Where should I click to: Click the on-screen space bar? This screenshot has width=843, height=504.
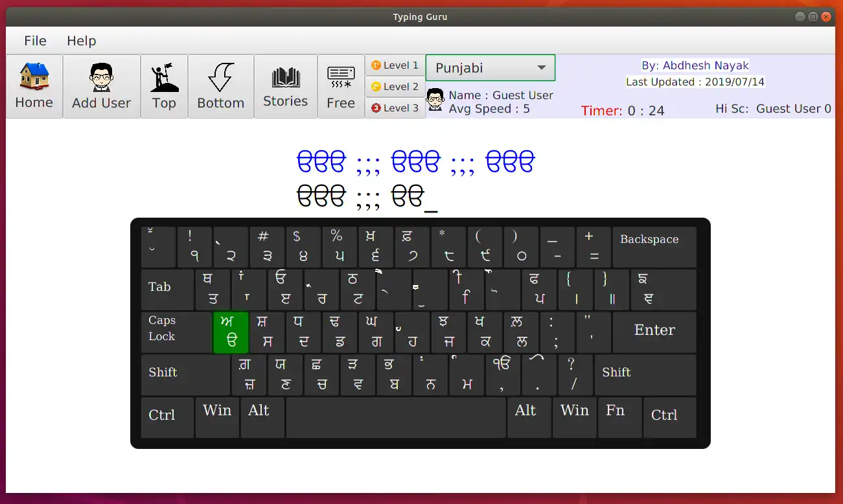(396, 418)
